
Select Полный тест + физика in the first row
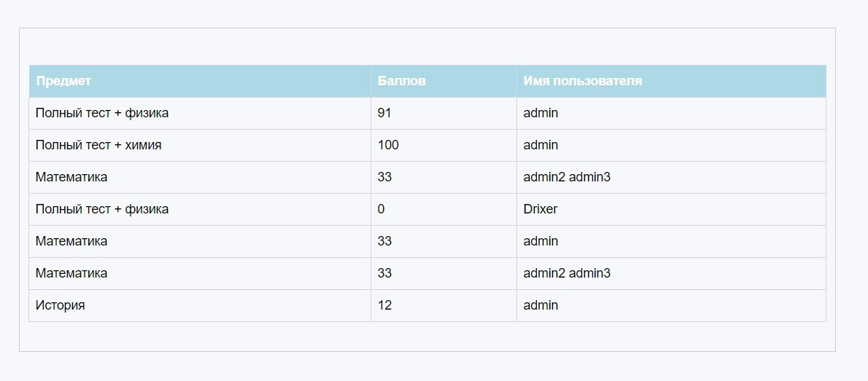pos(200,114)
